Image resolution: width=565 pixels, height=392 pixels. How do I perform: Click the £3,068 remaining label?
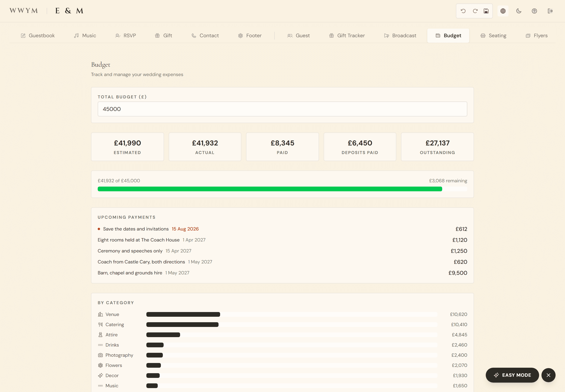click(x=448, y=181)
